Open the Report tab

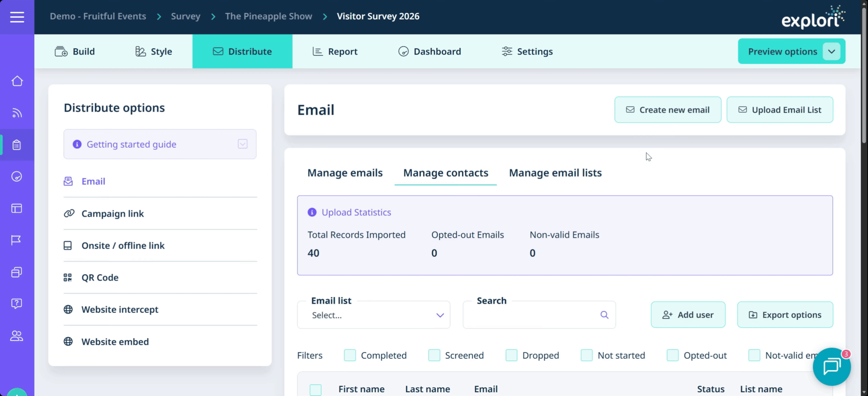pos(335,52)
